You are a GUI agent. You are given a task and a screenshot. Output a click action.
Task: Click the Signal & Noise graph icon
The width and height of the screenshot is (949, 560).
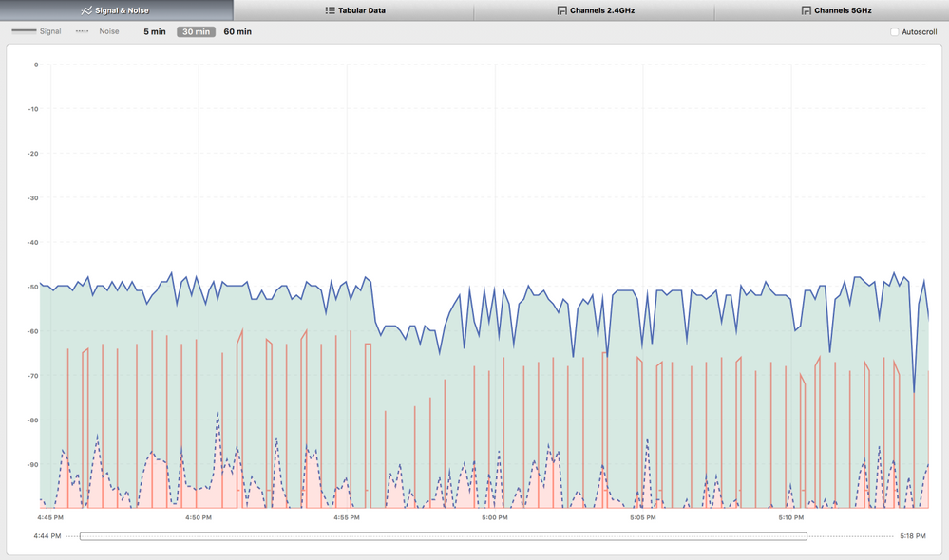click(86, 10)
